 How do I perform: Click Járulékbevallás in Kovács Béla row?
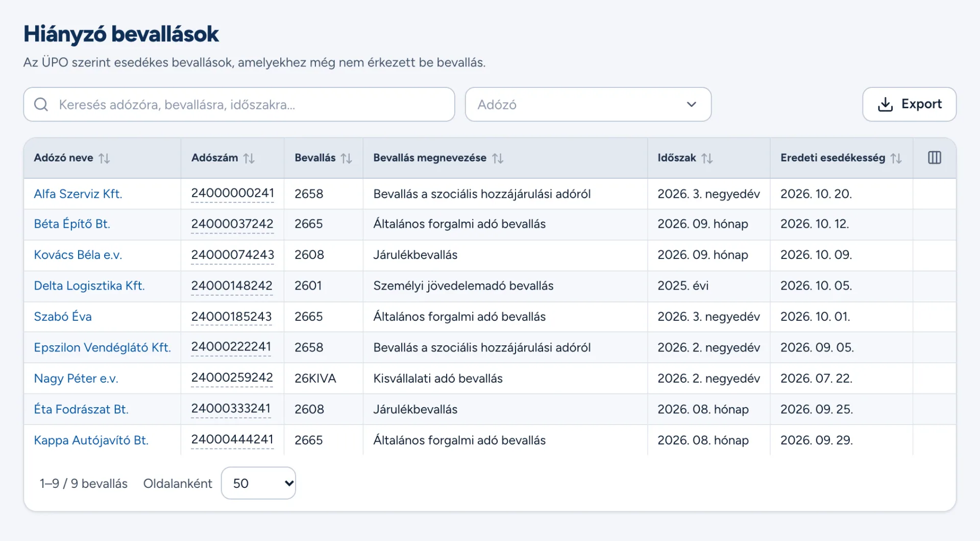coord(415,255)
